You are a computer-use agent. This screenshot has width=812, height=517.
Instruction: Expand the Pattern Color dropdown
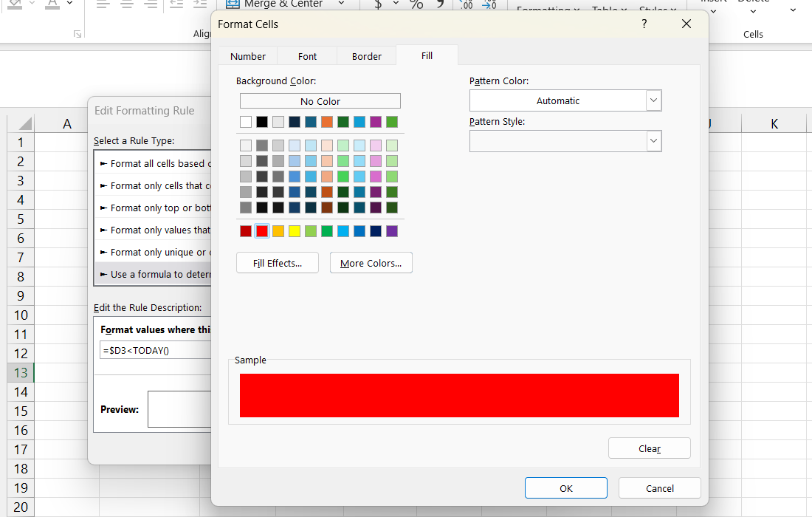(653, 100)
